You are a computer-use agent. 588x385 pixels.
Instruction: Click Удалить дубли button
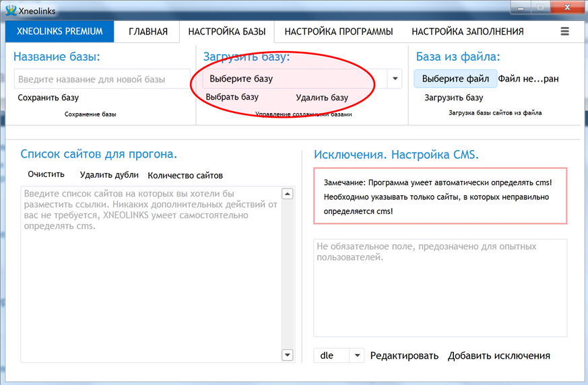[109, 175]
